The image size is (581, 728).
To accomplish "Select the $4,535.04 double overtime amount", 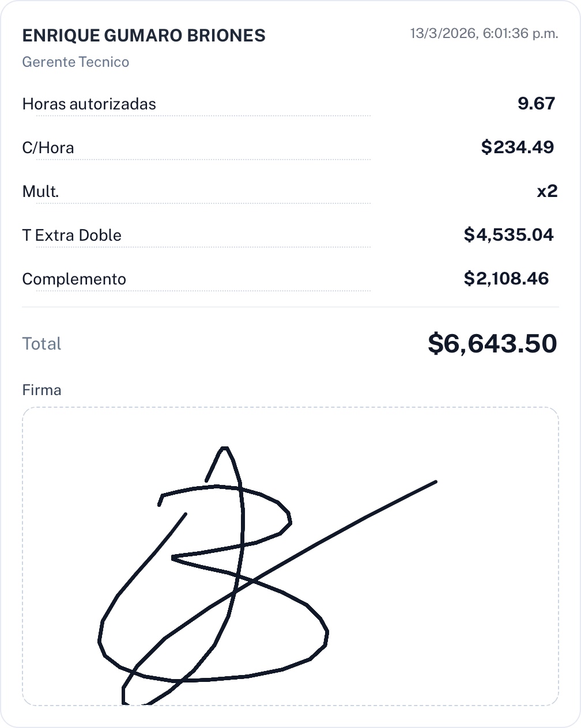I will tap(508, 235).
